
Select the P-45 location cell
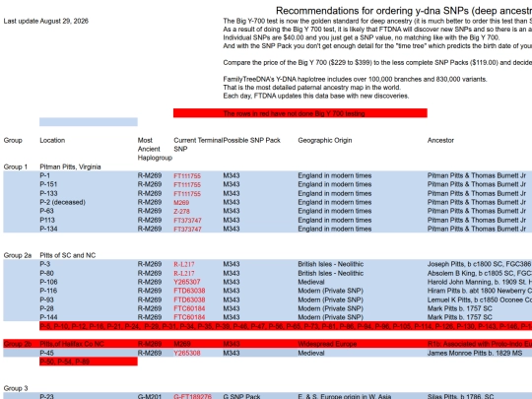(x=47, y=353)
